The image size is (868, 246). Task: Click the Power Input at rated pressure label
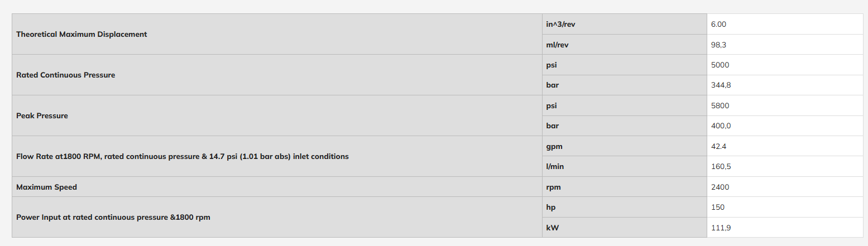113,217
